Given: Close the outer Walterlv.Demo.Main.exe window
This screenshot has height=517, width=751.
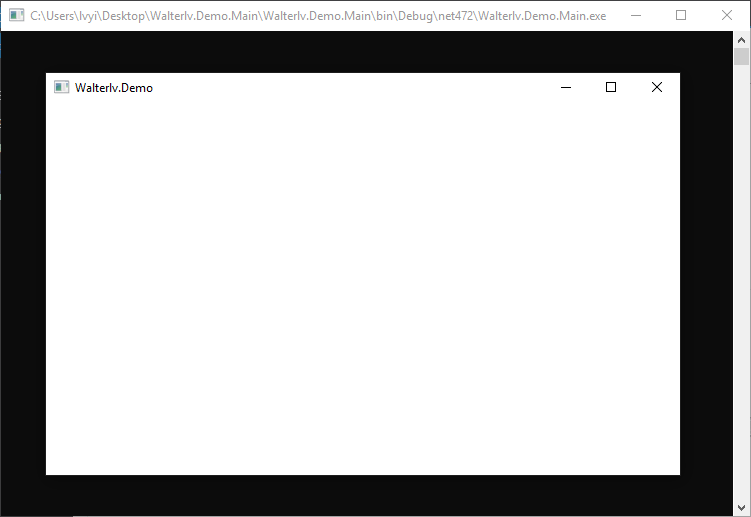Looking at the screenshot, I should 727,15.
